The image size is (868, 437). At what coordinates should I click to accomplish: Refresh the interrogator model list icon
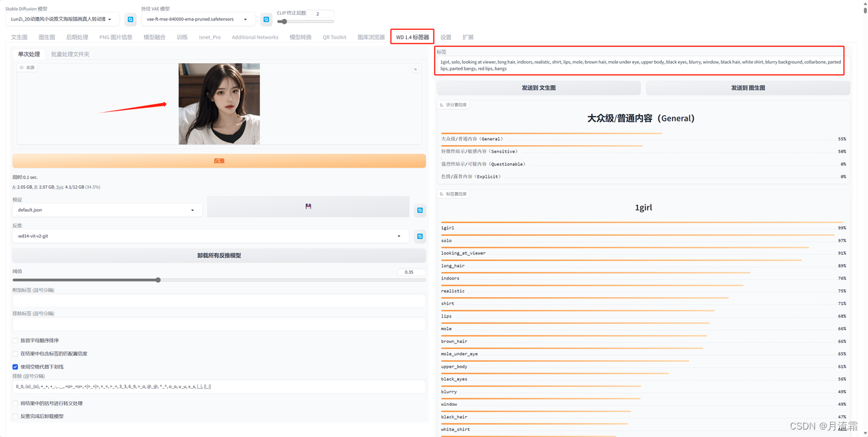(420, 236)
